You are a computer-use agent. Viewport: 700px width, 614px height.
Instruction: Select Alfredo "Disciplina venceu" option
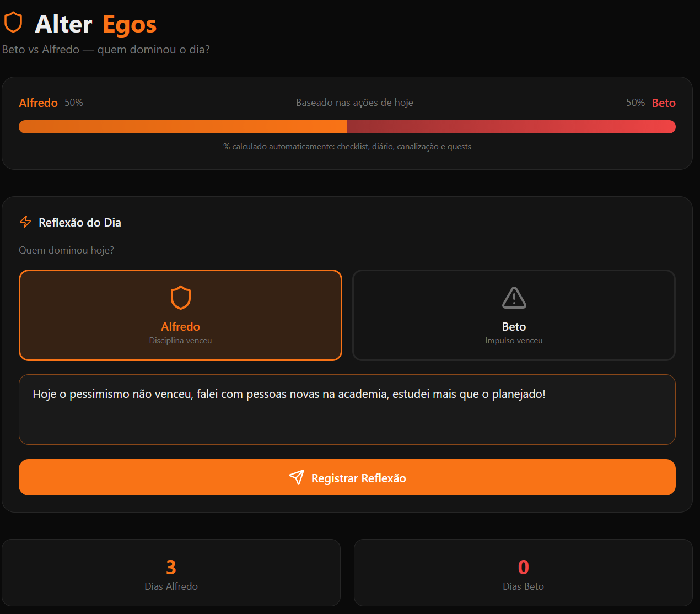coord(180,315)
